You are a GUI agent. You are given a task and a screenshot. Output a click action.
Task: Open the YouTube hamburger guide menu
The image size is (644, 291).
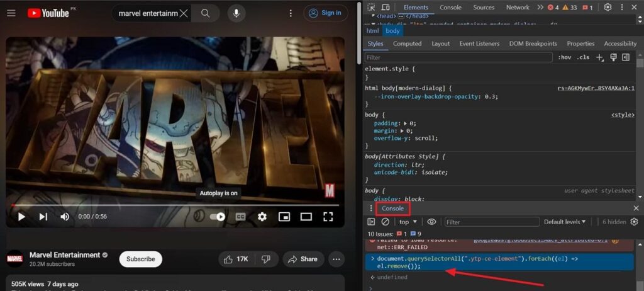(x=11, y=13)
